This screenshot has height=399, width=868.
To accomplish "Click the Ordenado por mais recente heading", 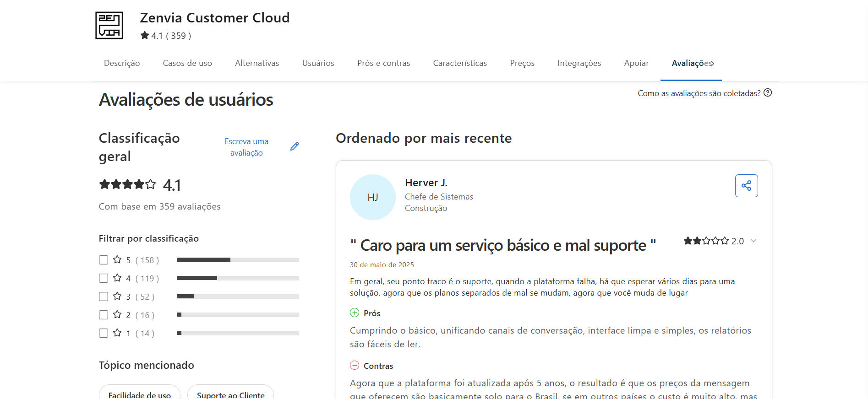I will [424, 138].
